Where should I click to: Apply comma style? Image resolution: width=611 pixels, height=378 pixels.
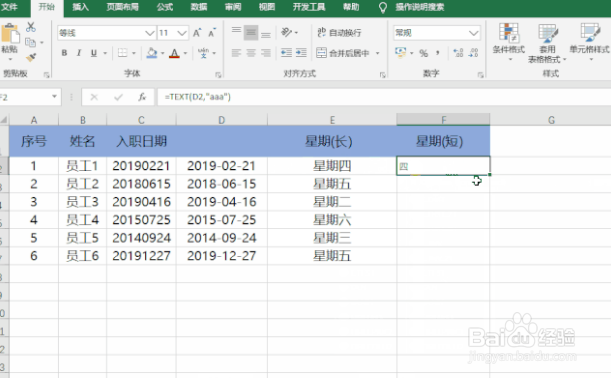click(438, 53)
